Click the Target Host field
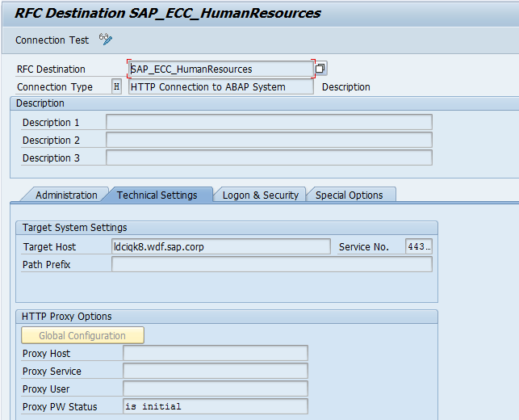The height and width of the screenshot is (420, 519). coord(220,246)
